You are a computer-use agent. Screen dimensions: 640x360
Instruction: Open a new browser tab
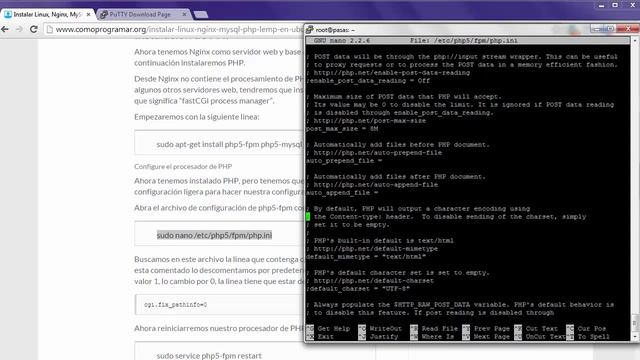click(x=200, y=15)
